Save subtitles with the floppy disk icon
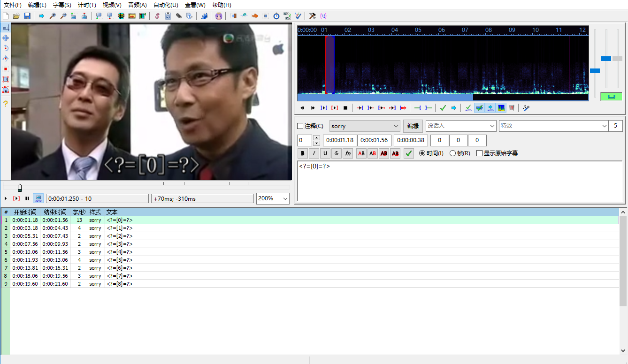The height and width of the screenshot is (364, 628). tap(27, 16)
